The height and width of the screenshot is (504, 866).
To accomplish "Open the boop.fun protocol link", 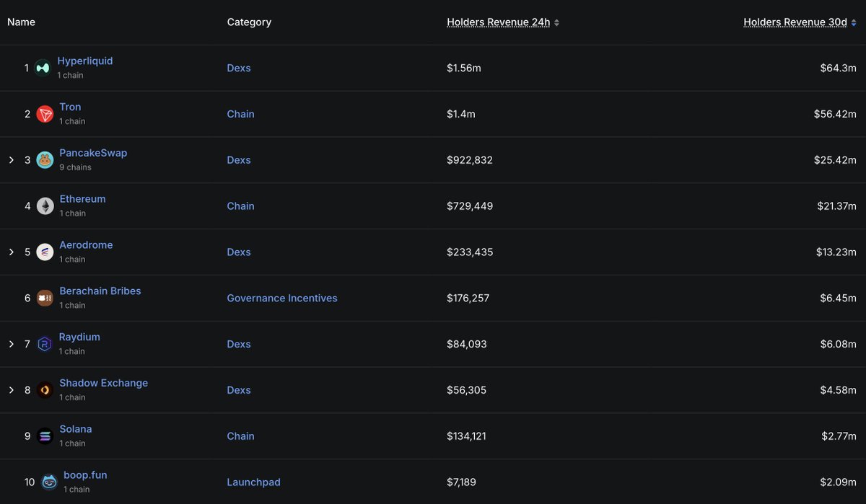I will (x=85, y=475).
